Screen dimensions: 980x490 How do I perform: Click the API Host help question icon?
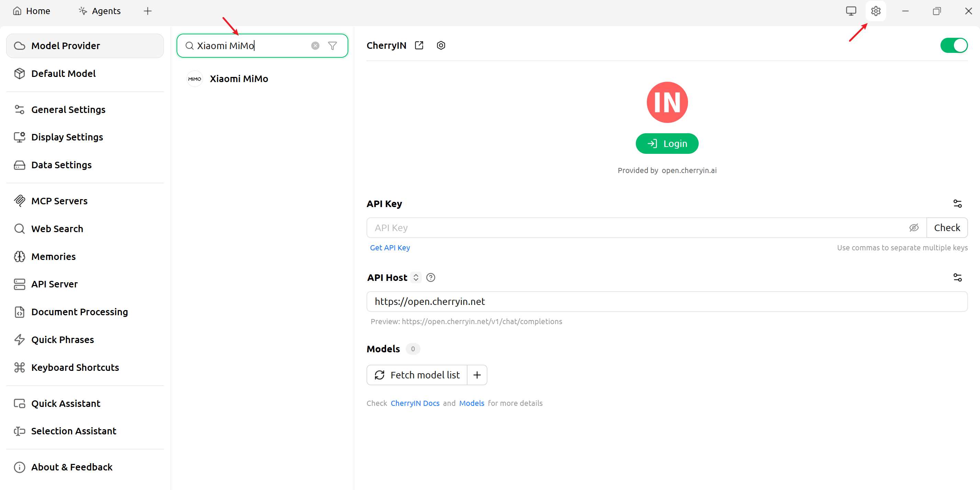(x=431, y=278)
